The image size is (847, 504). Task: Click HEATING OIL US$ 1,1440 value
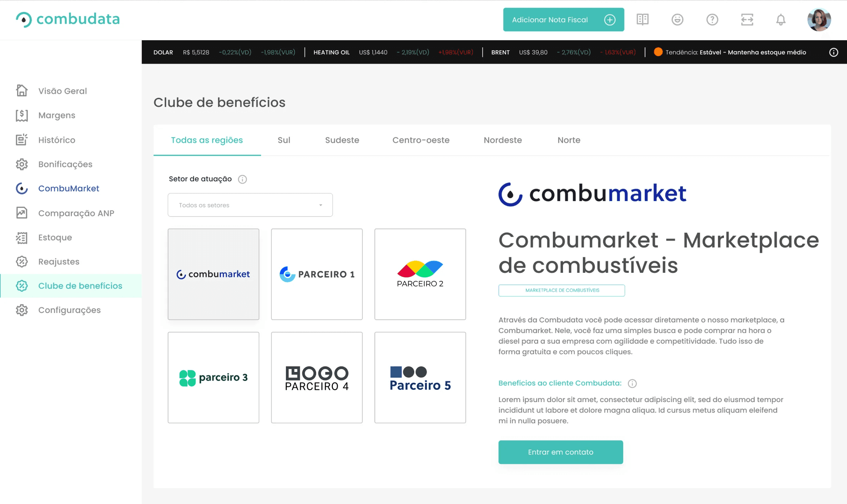pos(373,52)
